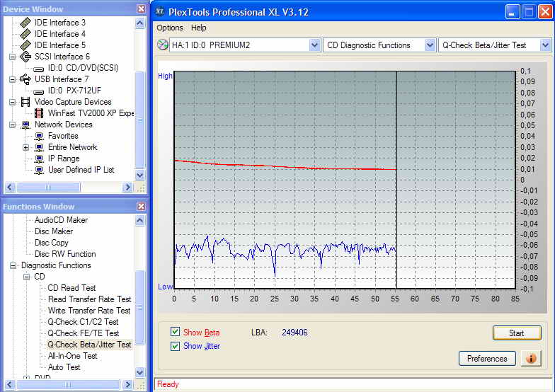Collapse the USB Interface 7 node
The width and height of the screenshot is (555, 392).
(x=13, y=79)
